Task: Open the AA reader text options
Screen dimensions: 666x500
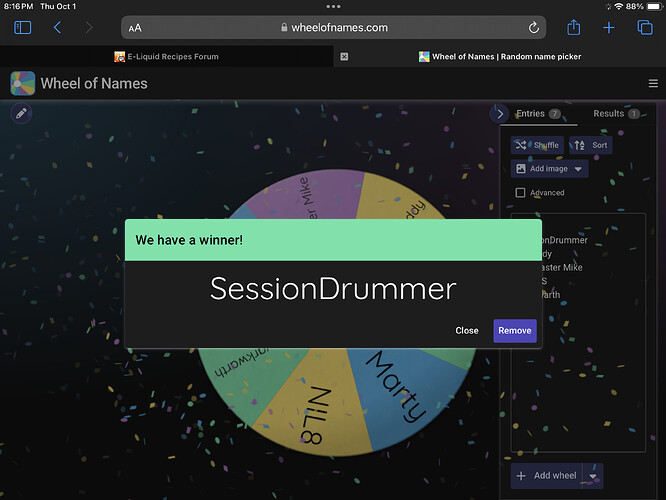Action: [135, 28]
